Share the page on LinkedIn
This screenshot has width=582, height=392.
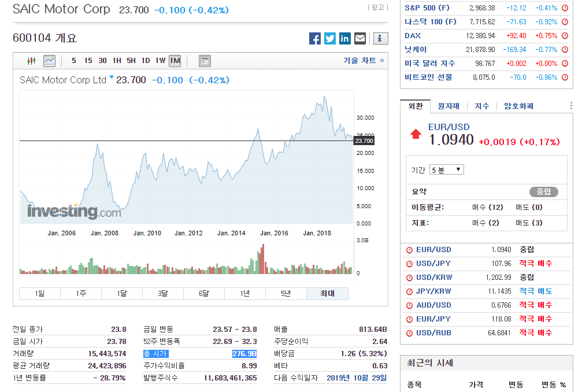345,39
